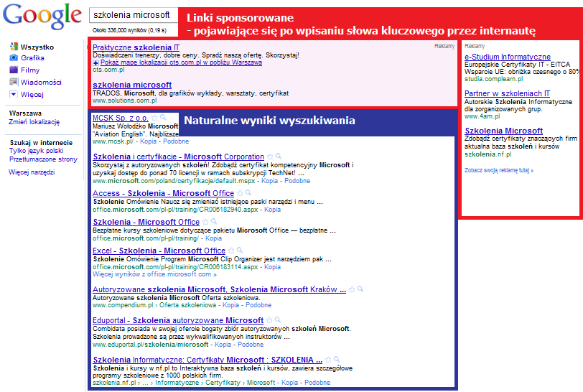
Task: Open Szkolenia - Microsoft Office result title
Action: (x=146, y=222)
